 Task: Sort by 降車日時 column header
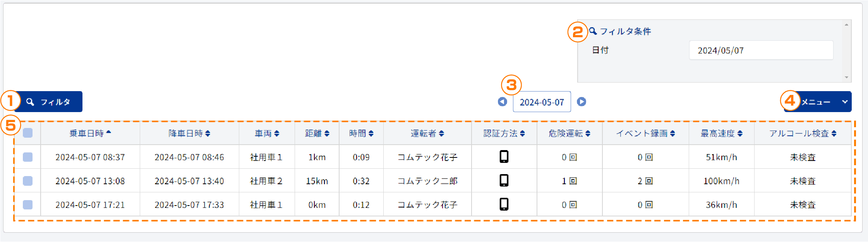point(189,133)
